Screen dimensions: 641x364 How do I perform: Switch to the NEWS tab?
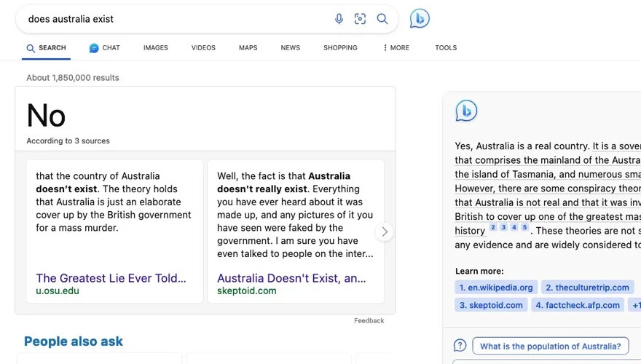coord(290,48)
